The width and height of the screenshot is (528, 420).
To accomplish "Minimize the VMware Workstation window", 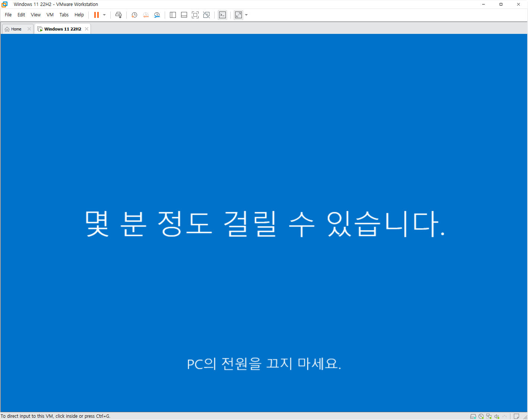I will [484, 4].
